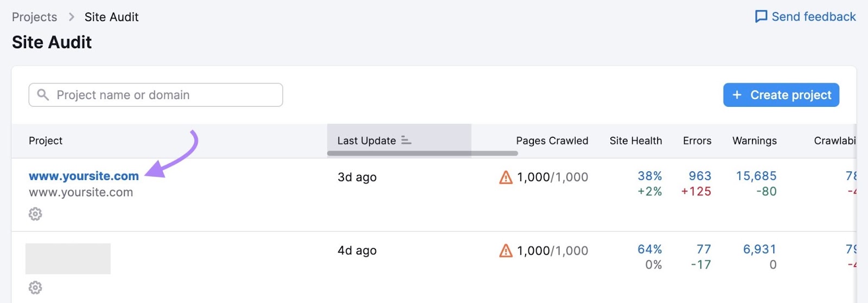Click the horizontal scrollbar under the table header
This screenshot has width=868, height=303.
pyautogui.click(x=422, y=153)
